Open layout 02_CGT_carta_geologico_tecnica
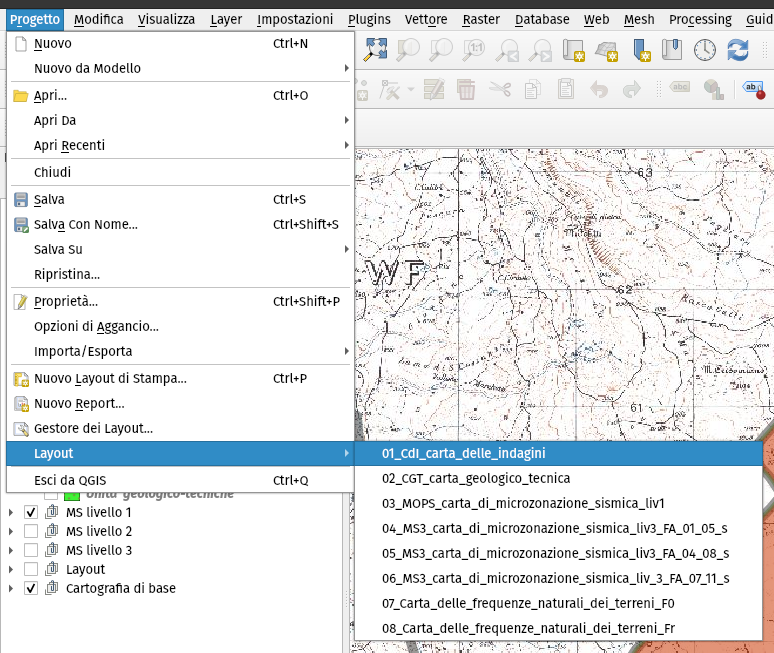774x653 pixels. click(x=559, y=478)
